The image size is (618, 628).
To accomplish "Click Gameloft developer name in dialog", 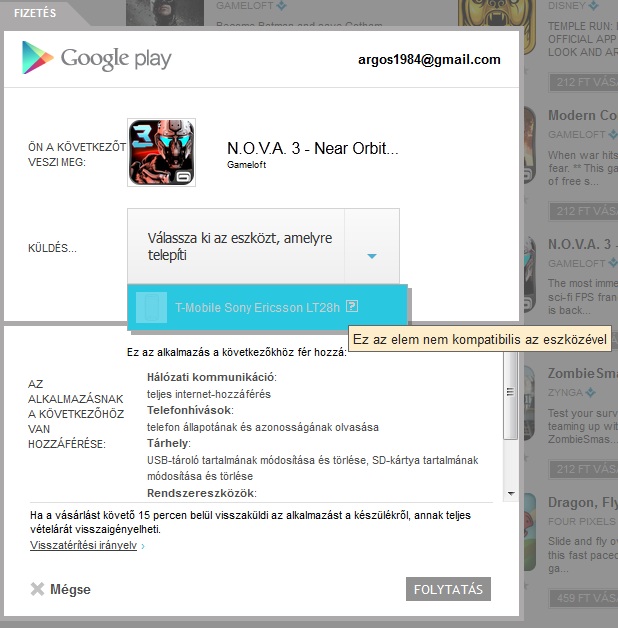I will [x=246, y=165].
